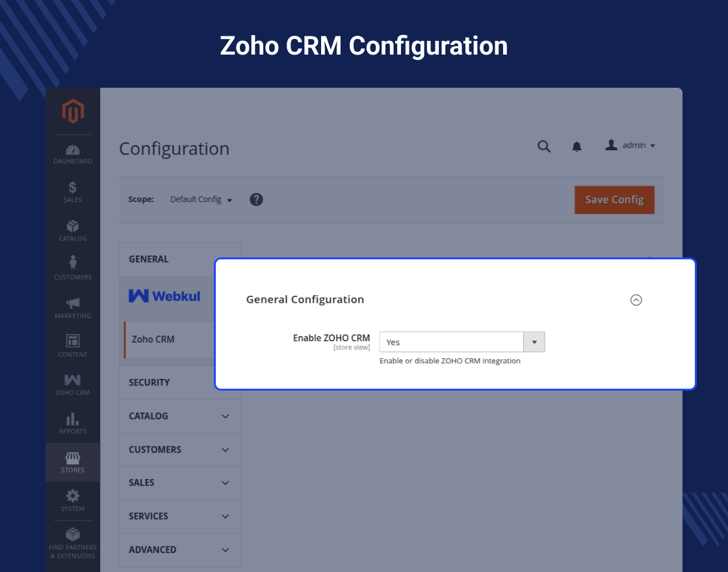Click the Configuration page title
Screen dimensions: 728x572
click(x=174, y=149)
